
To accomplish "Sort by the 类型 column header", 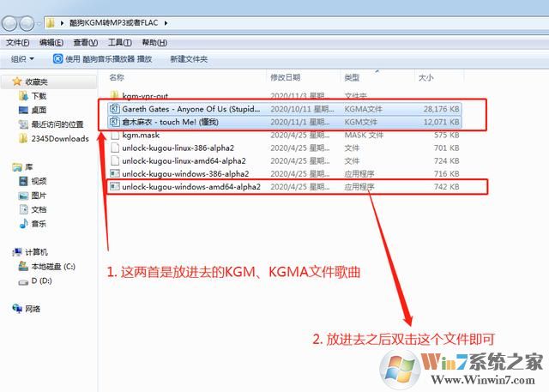I will pos(352,77).
